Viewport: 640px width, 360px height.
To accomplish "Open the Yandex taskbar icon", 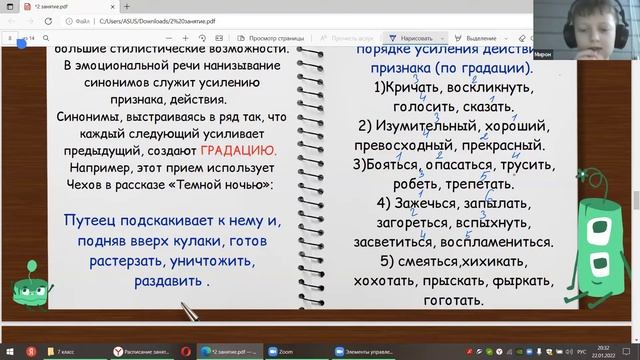I will click(31, 351).
